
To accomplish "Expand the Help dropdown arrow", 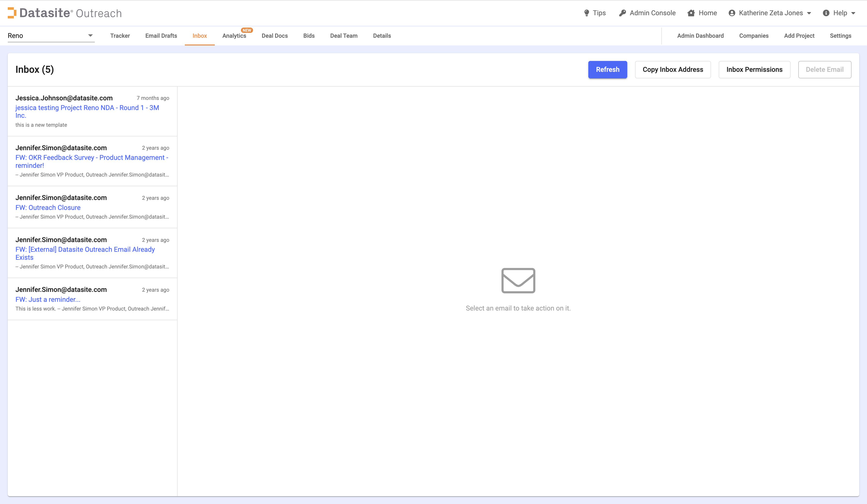I will click(853, 13).
